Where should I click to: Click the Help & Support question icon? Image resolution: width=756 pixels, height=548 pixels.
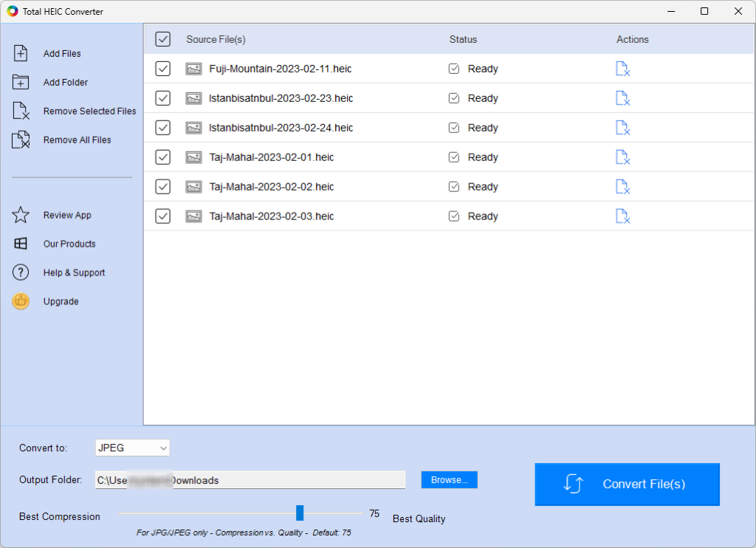[21, 273]
